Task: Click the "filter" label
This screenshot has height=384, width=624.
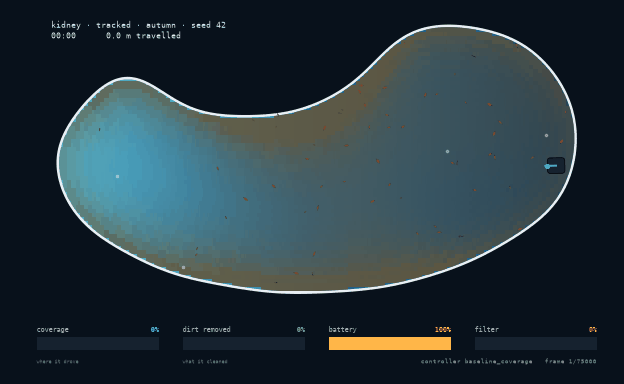Action: pyautogui.click(x=487, y=329)
